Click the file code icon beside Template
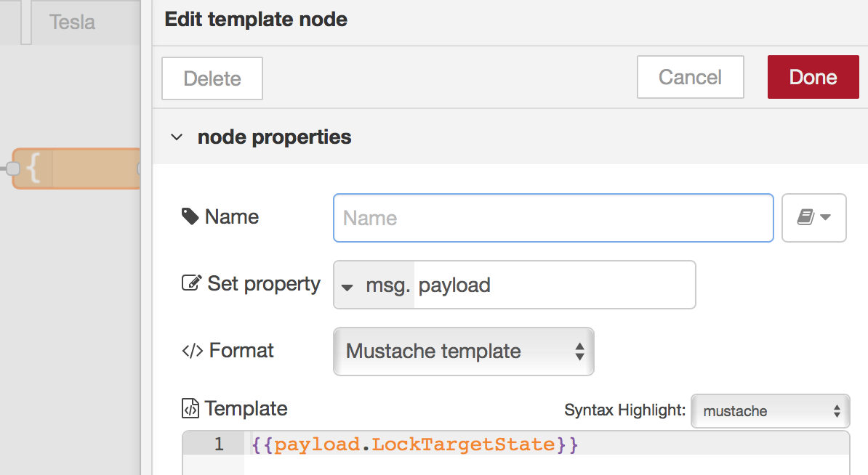 tap(190, 409)
